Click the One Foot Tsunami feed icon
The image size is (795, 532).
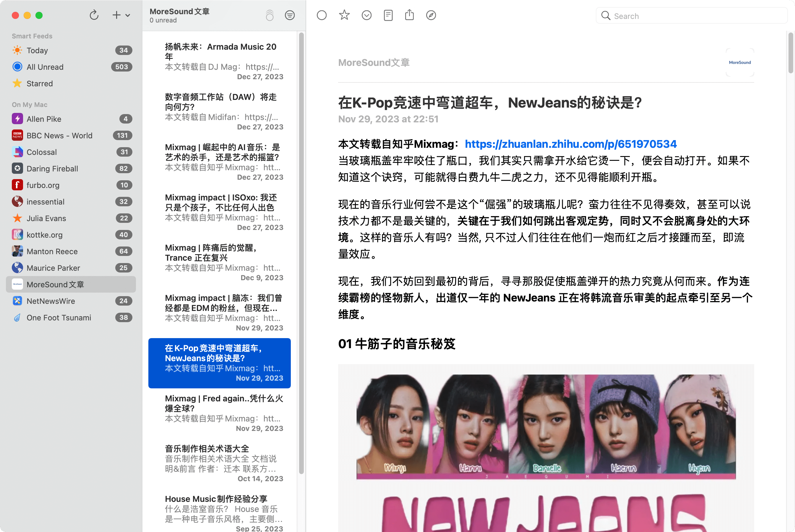point(17,317)
